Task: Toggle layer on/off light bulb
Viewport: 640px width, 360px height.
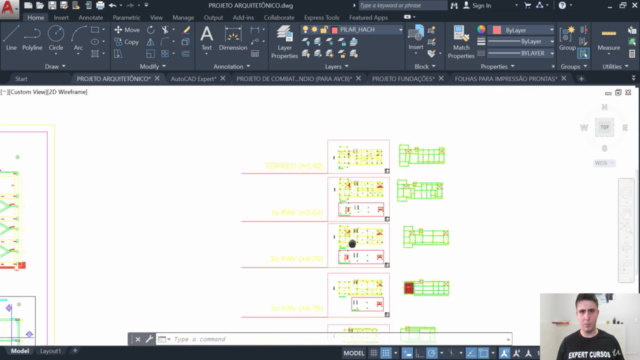Action: 305,29
